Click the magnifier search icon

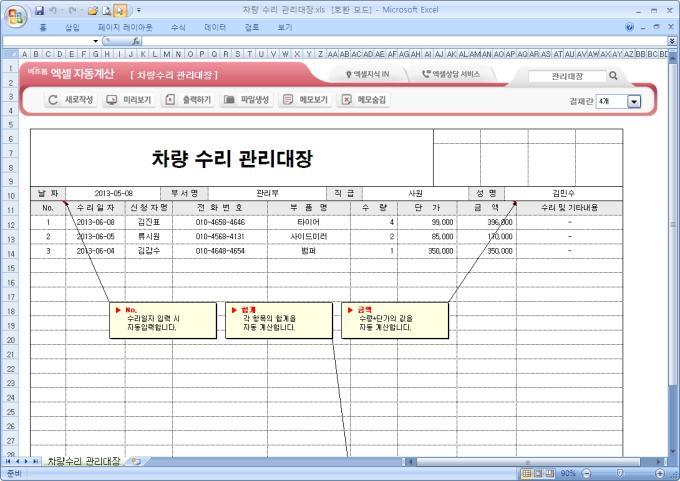(x=613, y=76)
